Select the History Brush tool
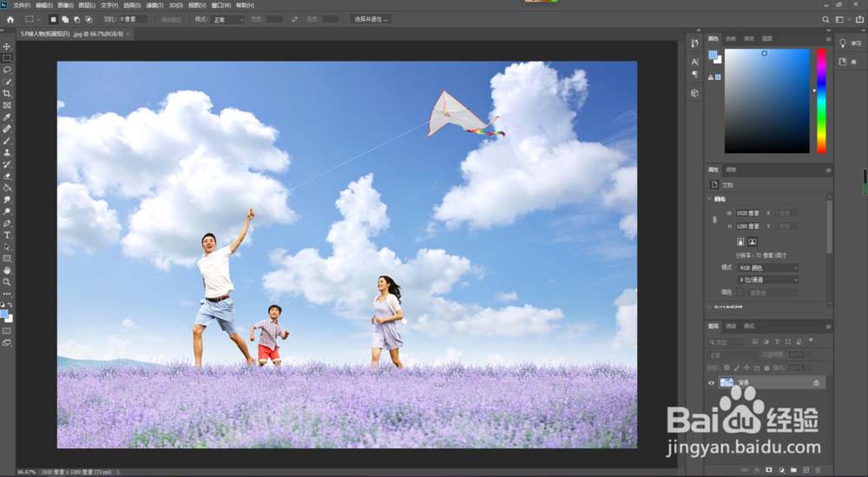The height and width of the screenshot is (477, 868). click(x=7, y=164)
